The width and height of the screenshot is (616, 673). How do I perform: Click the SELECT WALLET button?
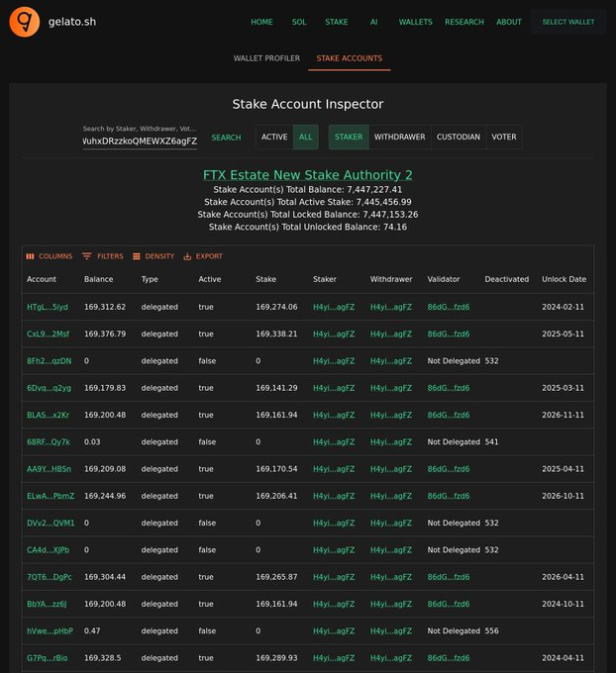click(567, 22)
